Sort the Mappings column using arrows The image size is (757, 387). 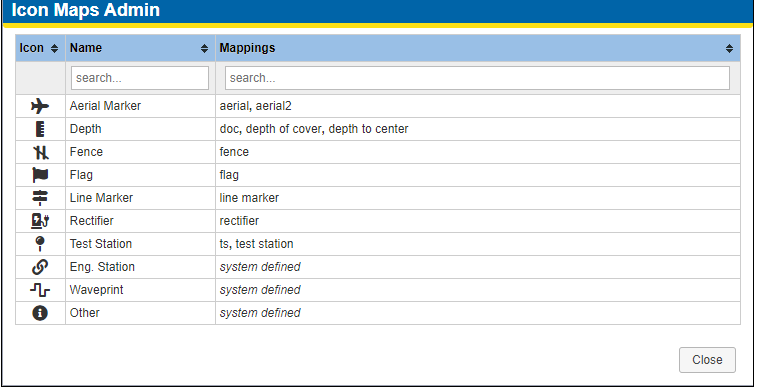(x=729, y=48)
